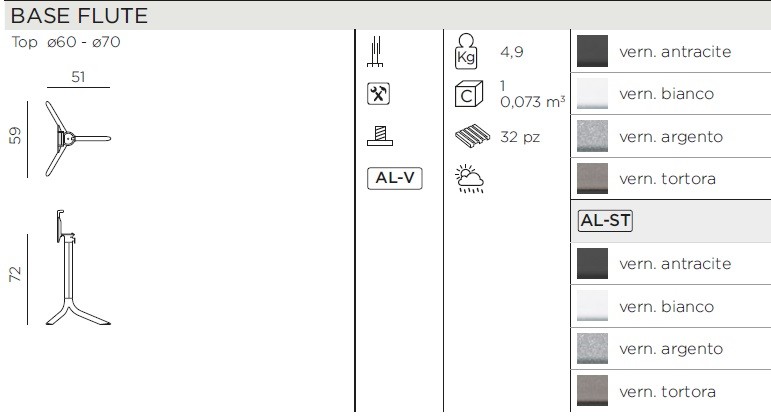Click the Top ø60 - ø70 text
Screen dimensions: 771x417
(66, 42)
